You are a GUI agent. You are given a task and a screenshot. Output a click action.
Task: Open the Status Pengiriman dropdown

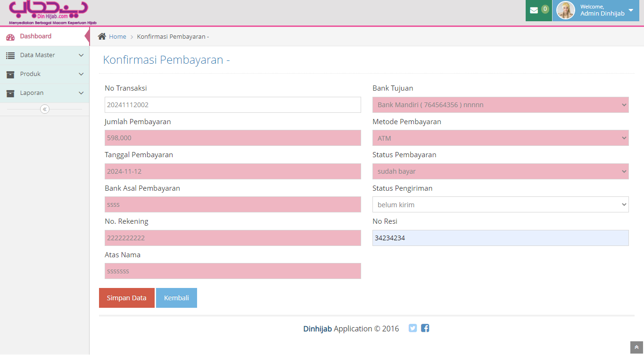500,204
